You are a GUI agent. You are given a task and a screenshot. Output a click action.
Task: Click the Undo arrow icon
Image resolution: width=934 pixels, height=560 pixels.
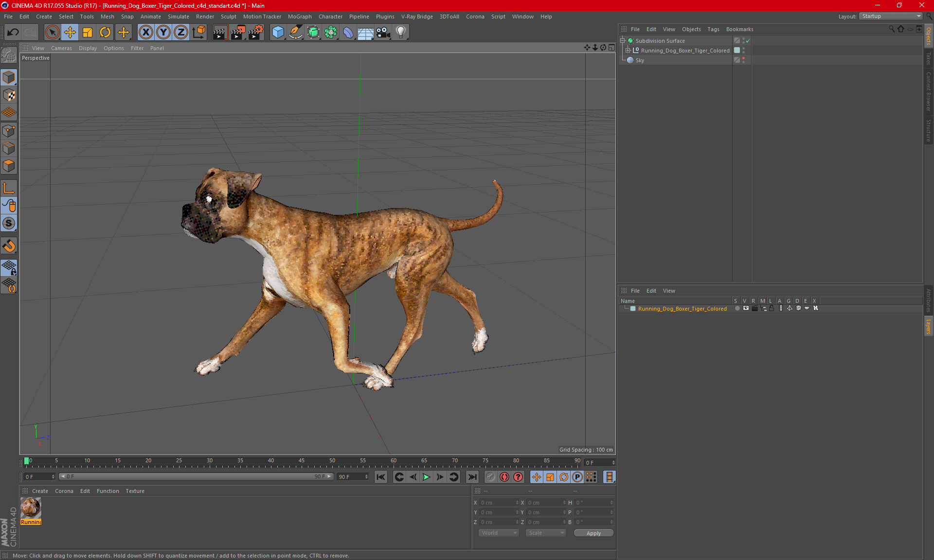coord(13,33)
